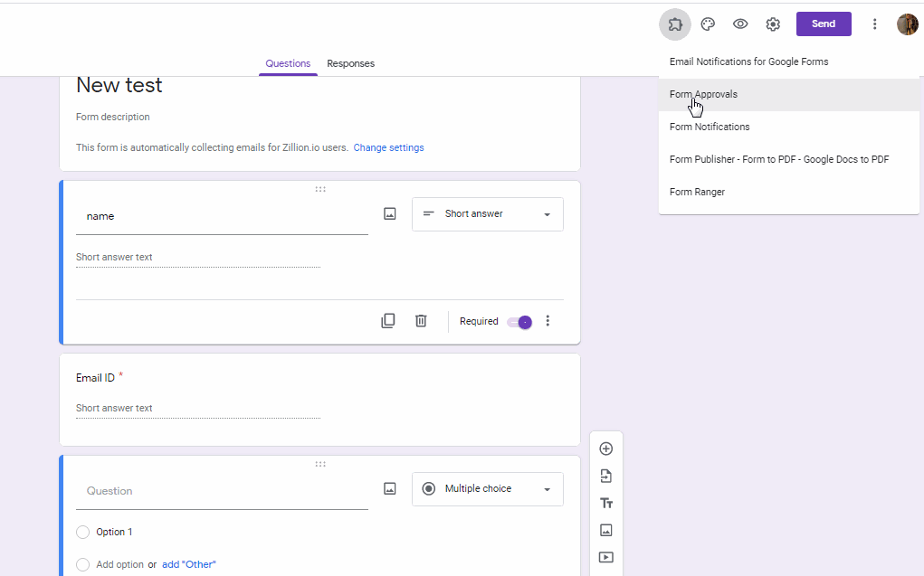
Task: Delete the name question with trash icon
Action: [421, 320]
